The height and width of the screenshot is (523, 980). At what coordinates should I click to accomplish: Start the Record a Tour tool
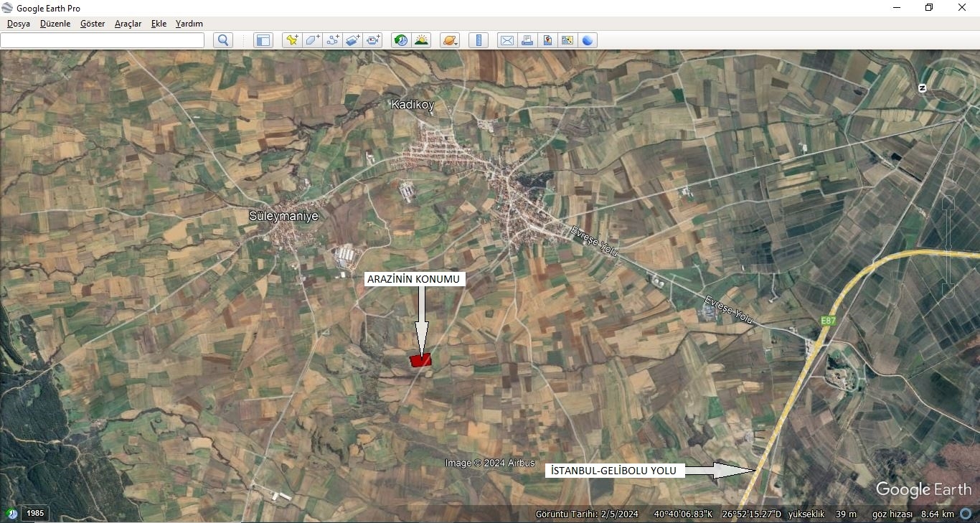click(373, 40)
